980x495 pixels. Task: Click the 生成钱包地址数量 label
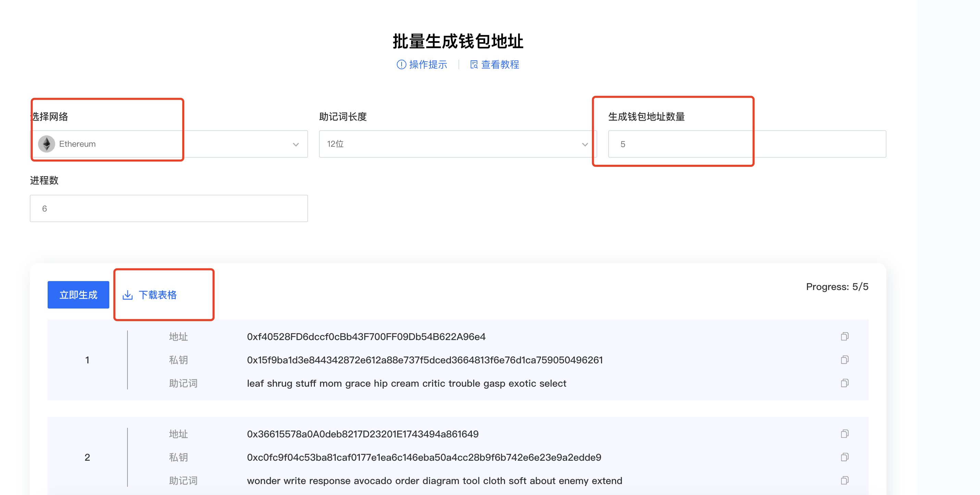pyautogui.click(x=646, y=117)
